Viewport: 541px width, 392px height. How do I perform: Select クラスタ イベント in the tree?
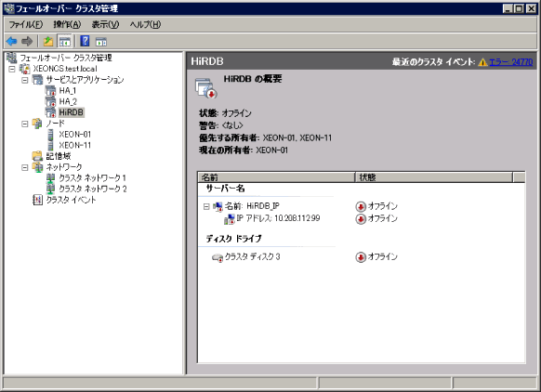tap(71, 200)
